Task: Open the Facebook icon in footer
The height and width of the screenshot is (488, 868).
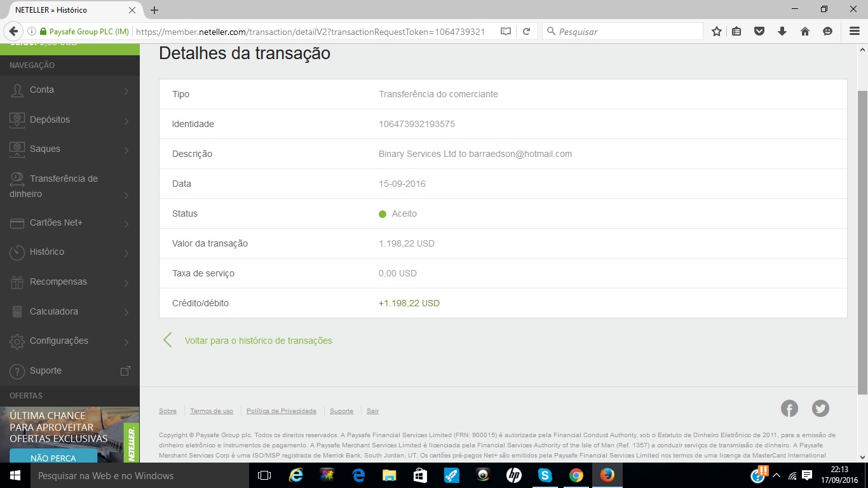Action: [x=789, y=409]
